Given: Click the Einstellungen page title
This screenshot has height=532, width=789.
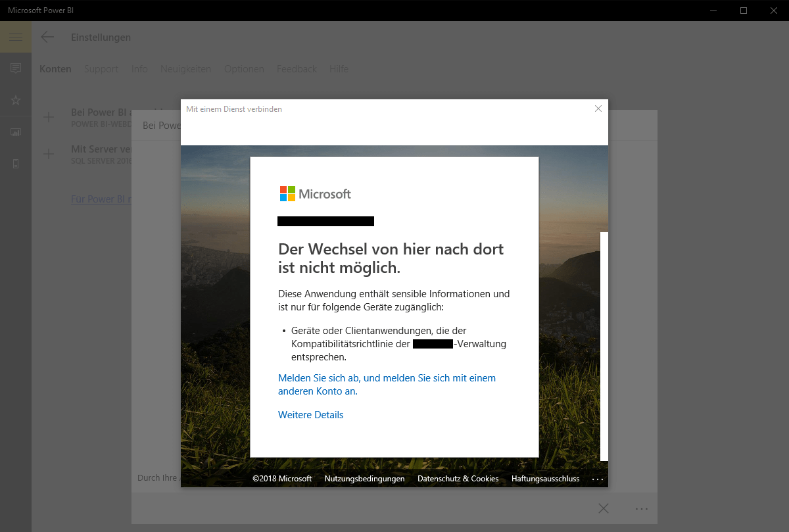Looking at the screenshot, I should (x=101, y=37).
